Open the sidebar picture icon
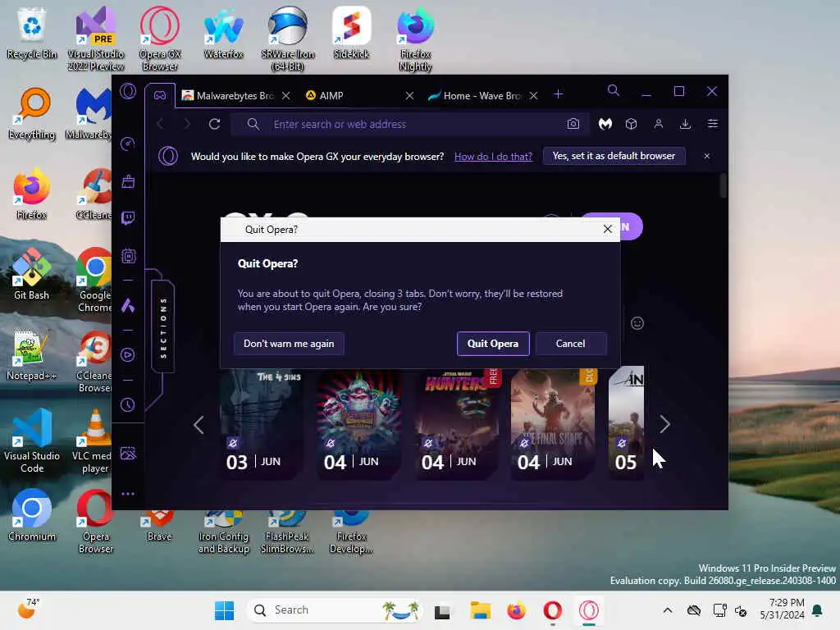Screen dimensions: 840x630 pyautogui.click(x=128, y=454)
